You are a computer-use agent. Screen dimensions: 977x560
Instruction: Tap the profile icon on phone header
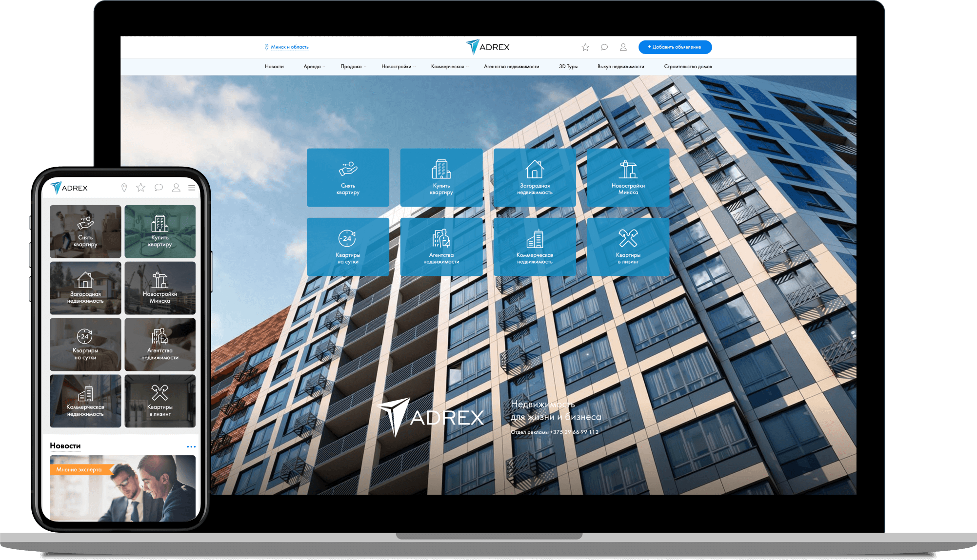tap(176, 188)
